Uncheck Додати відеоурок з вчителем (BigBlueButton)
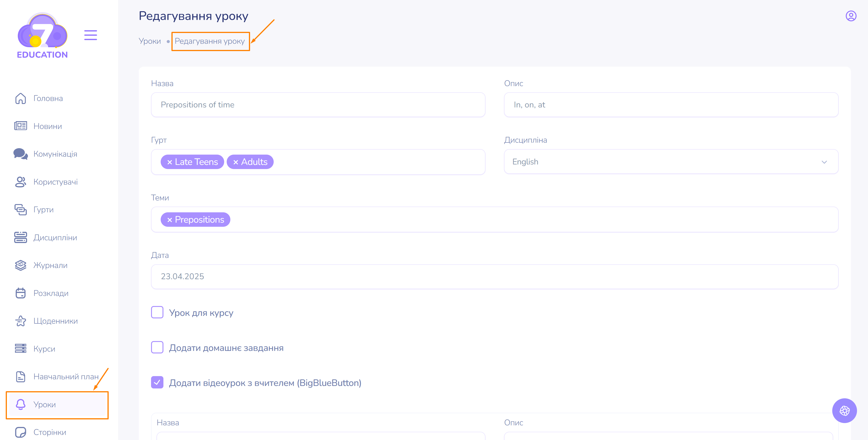 [157, 383]
